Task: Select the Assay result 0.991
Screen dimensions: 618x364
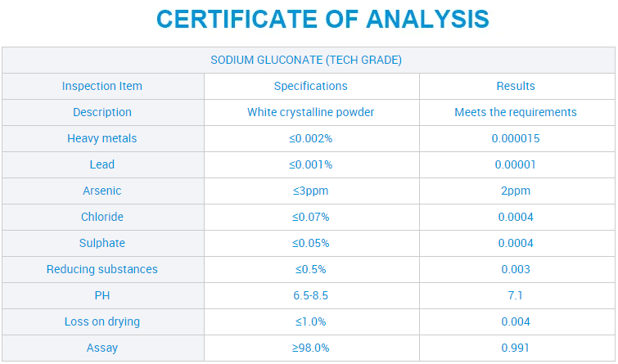Action: point(516,348)
